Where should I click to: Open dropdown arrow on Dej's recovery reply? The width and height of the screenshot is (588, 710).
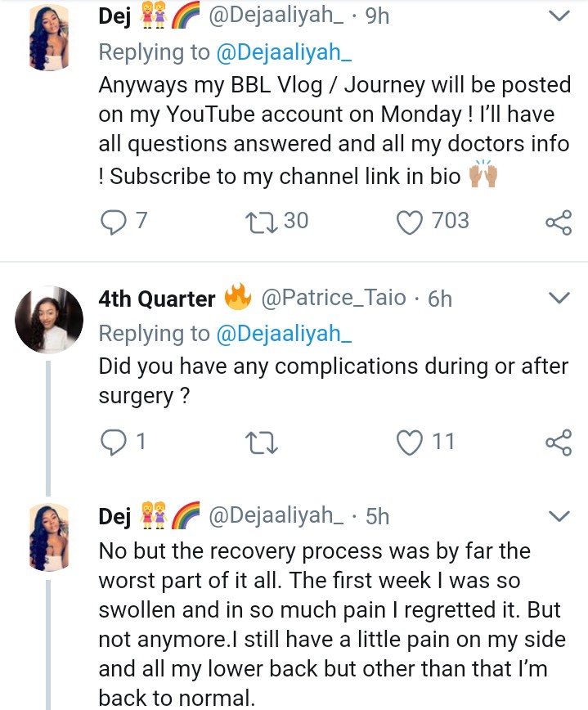point(558,516)
